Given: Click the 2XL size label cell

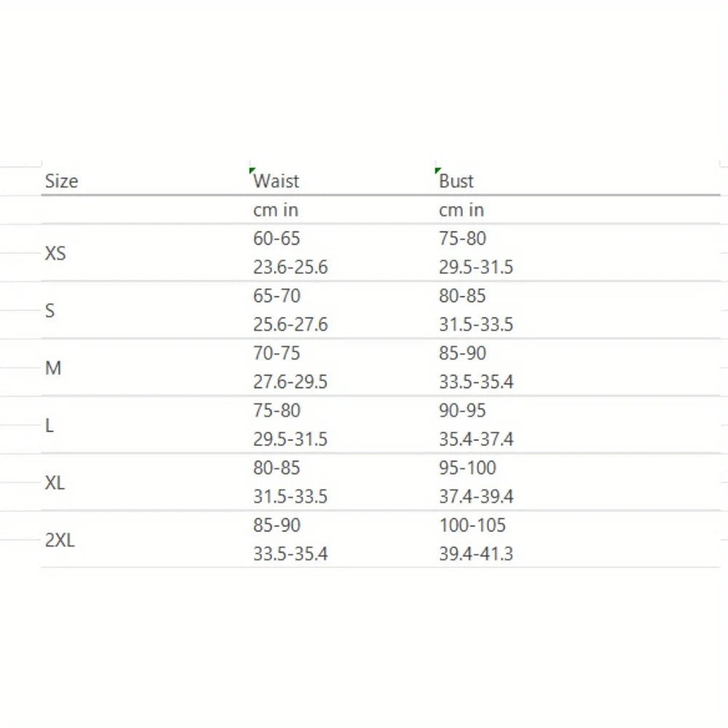Looking at the screenshot, I should (x=60, y=540).
